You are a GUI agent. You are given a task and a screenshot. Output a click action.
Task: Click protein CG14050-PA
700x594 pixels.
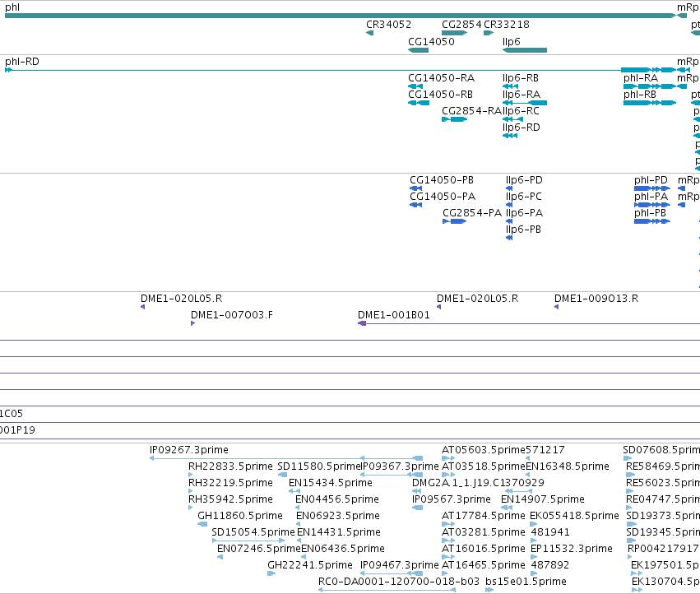tap(443, 197)
